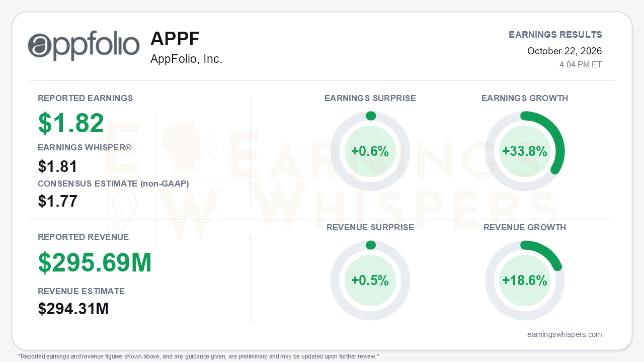Click the AppFolio, Inc. company name
This screenshot has width=644, height=362.
(x=186, y=59)
